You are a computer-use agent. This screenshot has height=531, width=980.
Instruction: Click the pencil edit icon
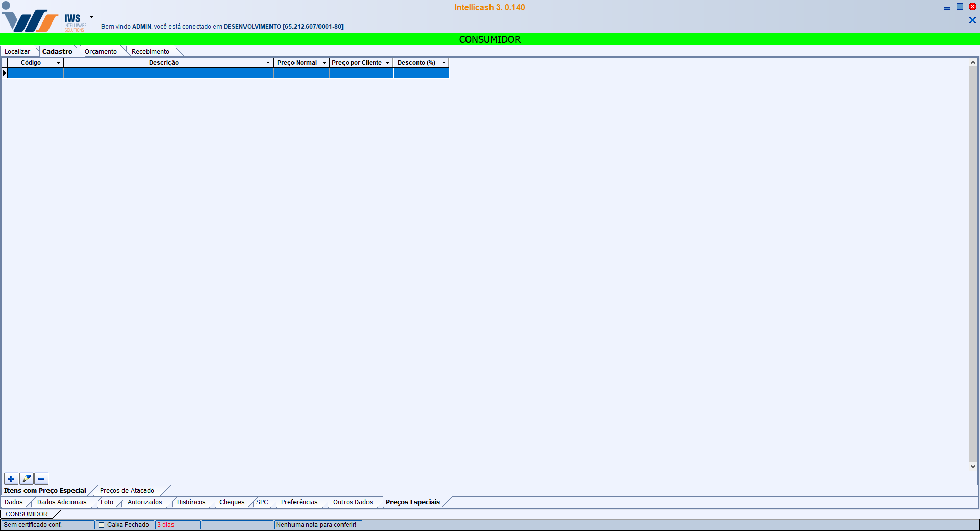(x=27, y=479)
